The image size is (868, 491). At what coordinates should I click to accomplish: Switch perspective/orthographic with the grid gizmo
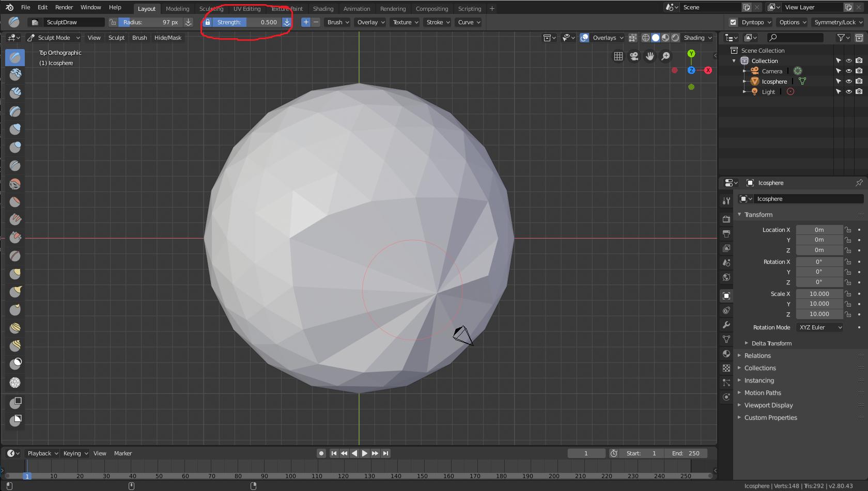coord(618,56)
